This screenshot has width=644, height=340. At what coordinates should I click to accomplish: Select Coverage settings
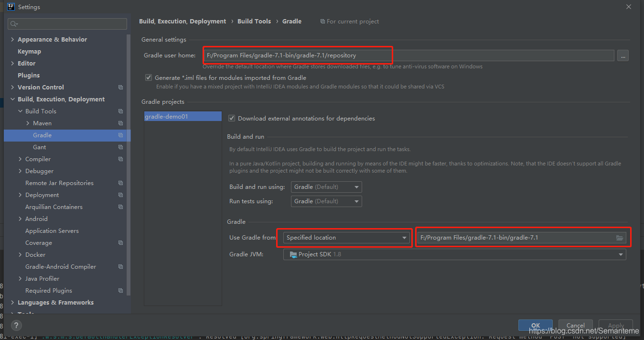pyautogui.click(x=39, y=243)
